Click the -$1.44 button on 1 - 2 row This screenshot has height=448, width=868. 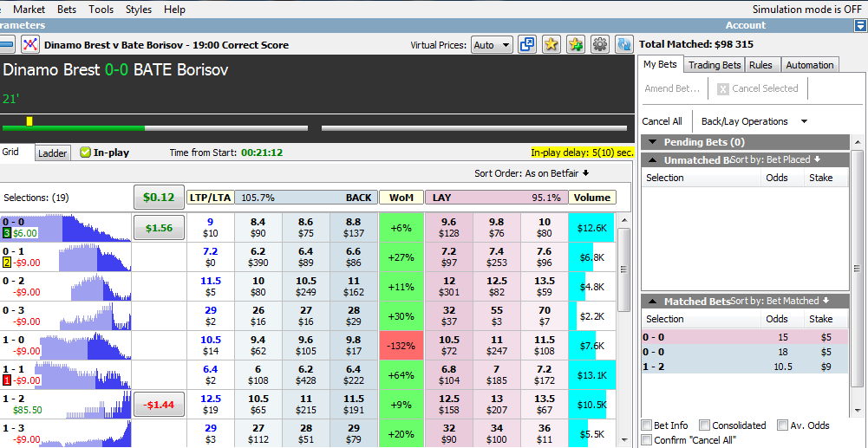[x=159, y=405]
